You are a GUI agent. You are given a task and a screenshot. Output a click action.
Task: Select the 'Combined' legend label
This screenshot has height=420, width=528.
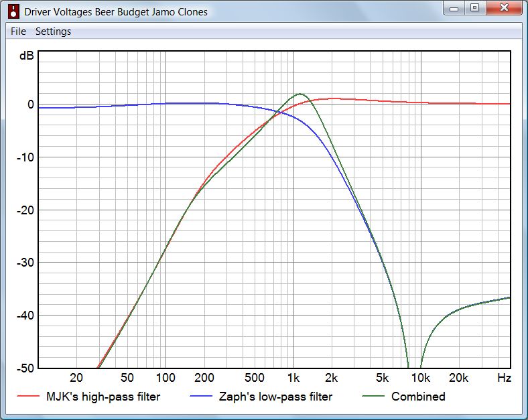tap(418, 397)
